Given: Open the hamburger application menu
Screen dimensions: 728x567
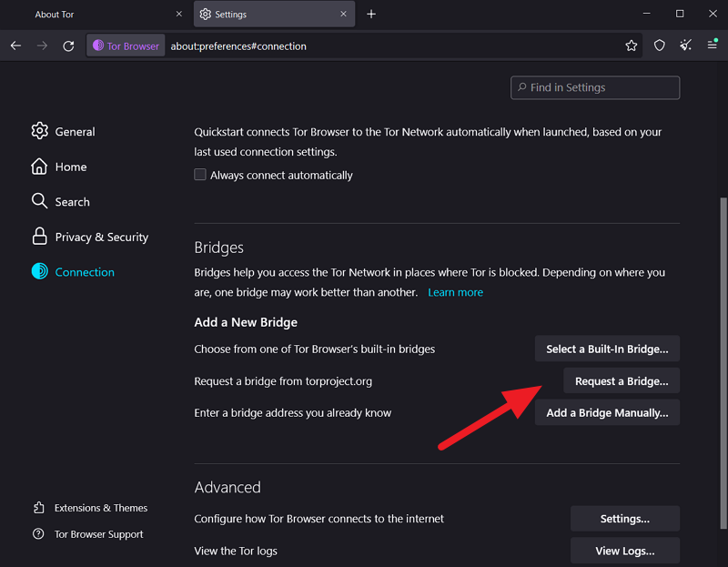Looking at the screenshot, I should click(713, 45).
